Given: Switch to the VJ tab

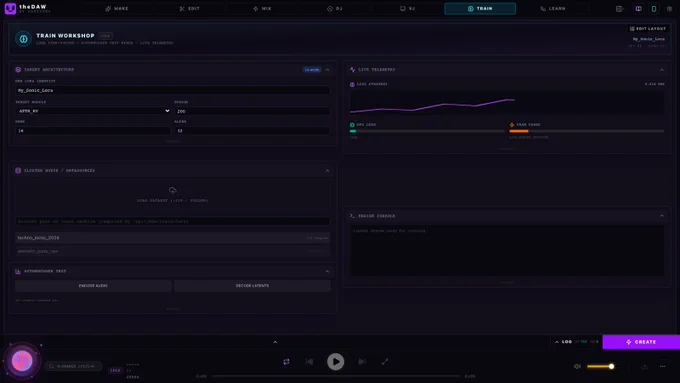Looking at the screenshot, I should 408,9.
